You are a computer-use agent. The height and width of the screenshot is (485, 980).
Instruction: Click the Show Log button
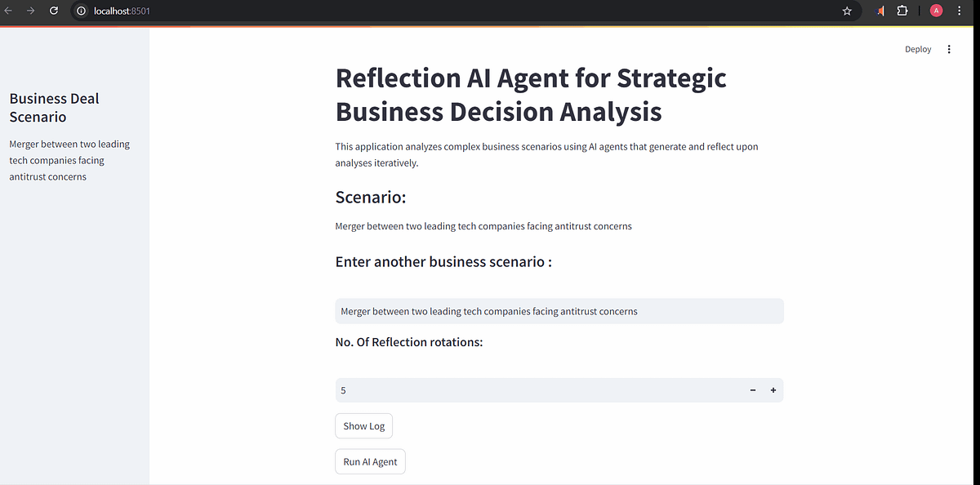click(363, 425)
